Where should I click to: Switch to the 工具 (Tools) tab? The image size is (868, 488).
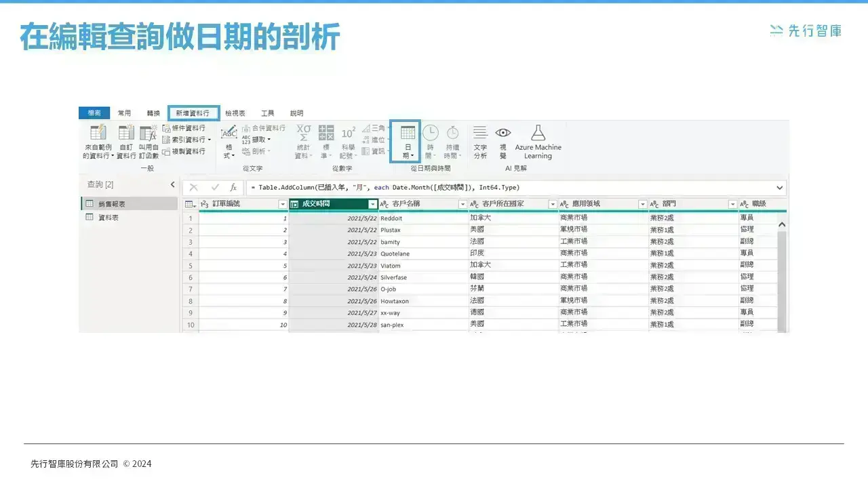tap(268, 113)
